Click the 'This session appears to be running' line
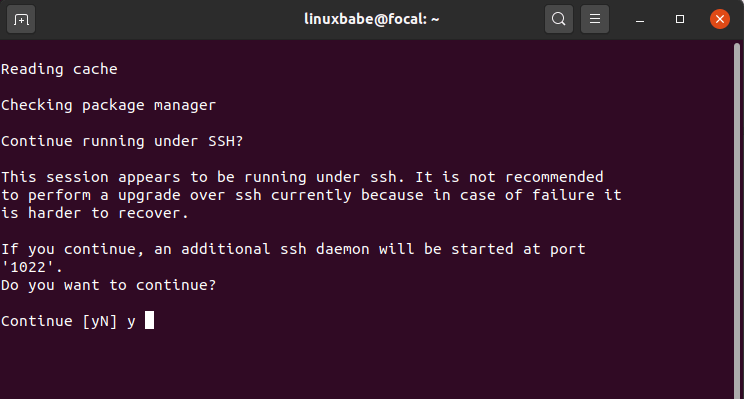The image size is (744, 399). pos(302,177)
